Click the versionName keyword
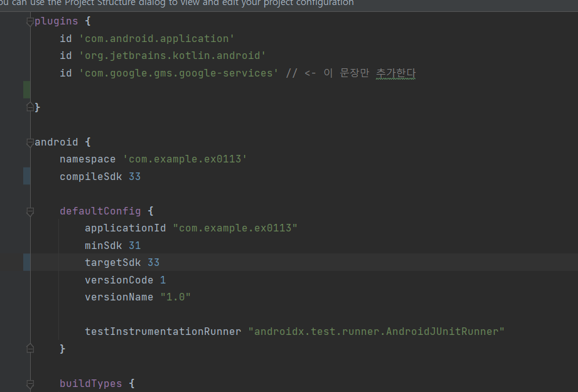This screenshot has width=578, height=392. [x=119, y=297]
